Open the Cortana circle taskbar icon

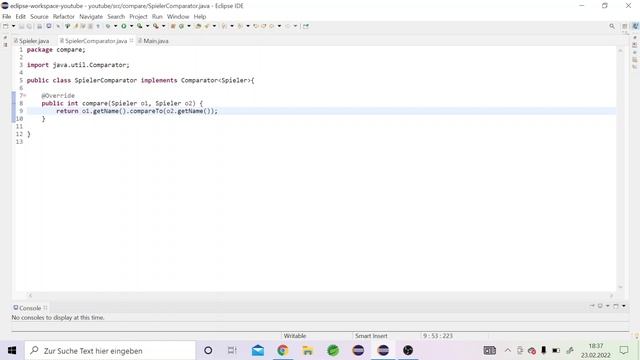[x=208, y=351]
